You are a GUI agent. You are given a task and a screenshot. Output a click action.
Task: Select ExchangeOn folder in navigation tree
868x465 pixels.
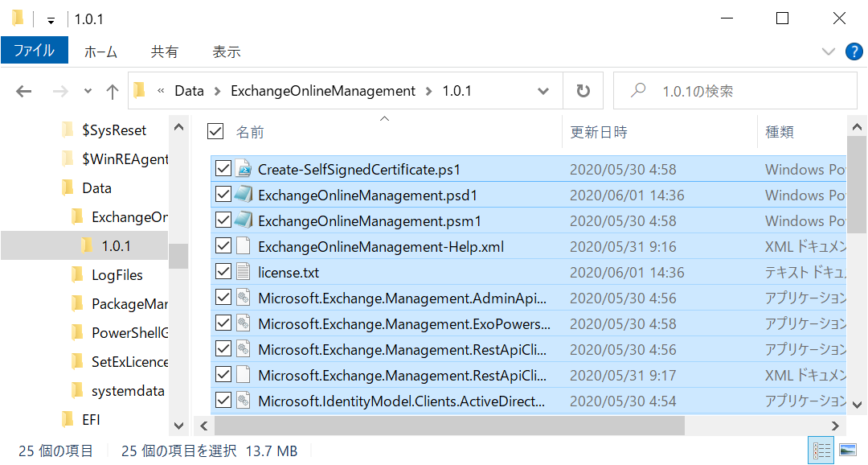[129, 216]
